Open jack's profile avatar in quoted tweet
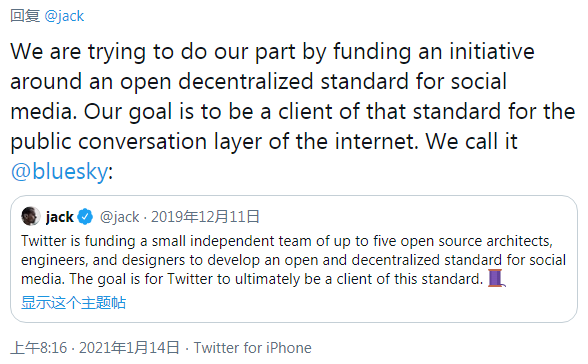Screen dimensions: 588x364 (x=31, y=216)
